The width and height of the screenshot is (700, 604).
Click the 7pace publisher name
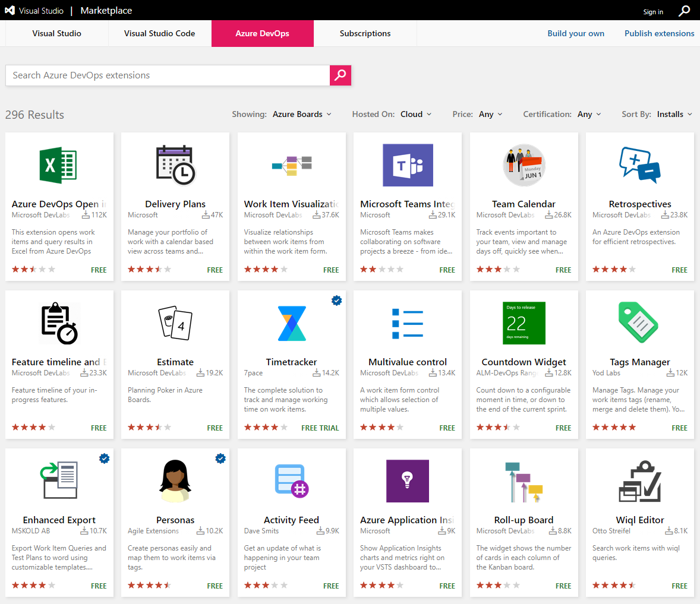(x=253, y=373)
